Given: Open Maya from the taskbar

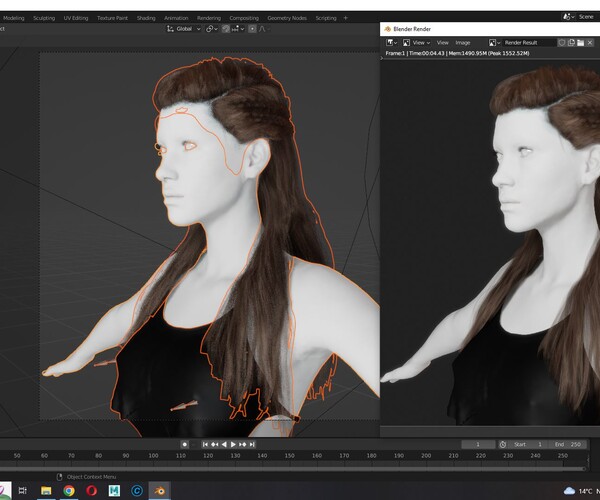Looking at the screenshot, I should pos(114,490).
